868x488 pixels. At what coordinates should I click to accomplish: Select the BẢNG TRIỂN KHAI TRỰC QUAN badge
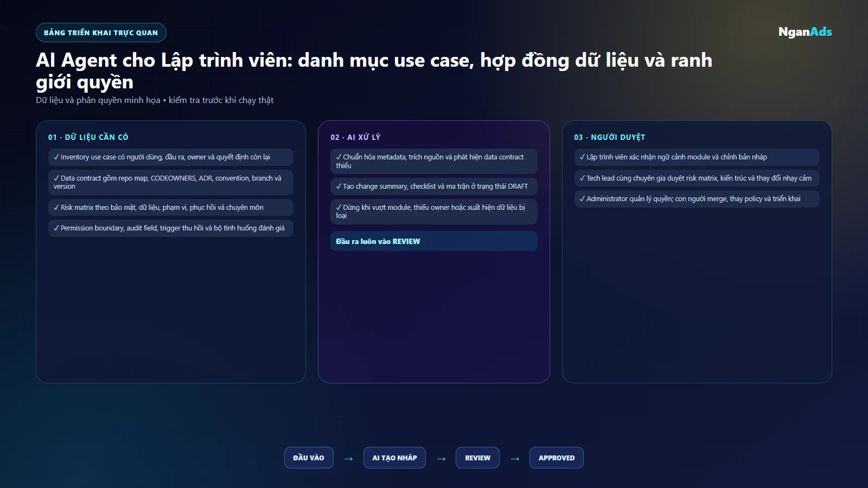[x=101, y=33]
